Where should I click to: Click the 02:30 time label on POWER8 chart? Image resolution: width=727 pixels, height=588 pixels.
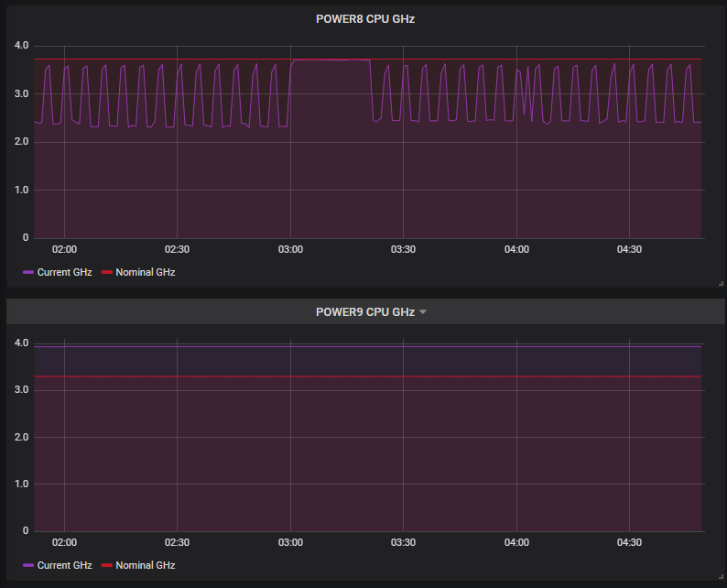click(x=177, y=249)
